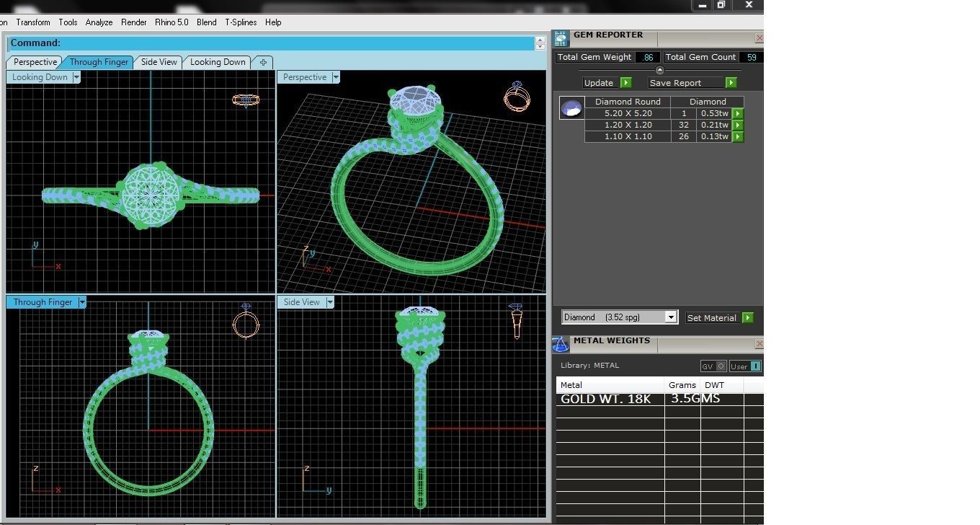The image size is (980, 525).
Task: Click the Gem Reporter panel icon
Action: coord(561,39)
